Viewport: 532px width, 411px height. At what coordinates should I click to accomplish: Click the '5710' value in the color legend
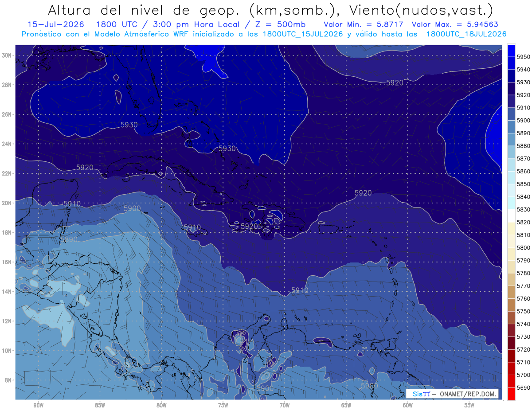pos(524,362)
